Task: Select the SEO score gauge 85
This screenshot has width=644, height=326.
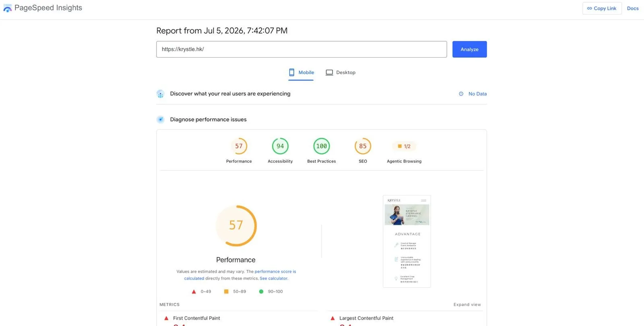Action: coord(363,146)
